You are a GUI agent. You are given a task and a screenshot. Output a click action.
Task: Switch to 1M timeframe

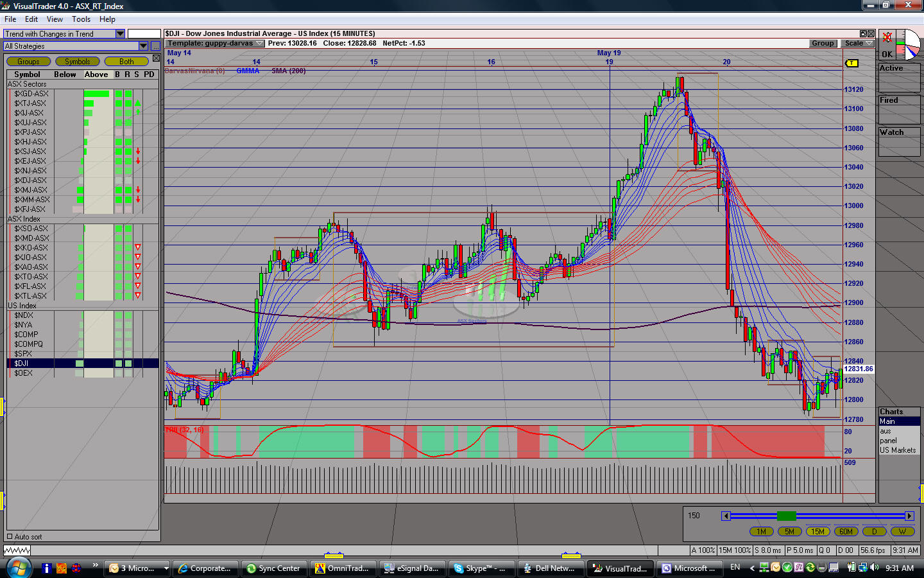(762, 531)
